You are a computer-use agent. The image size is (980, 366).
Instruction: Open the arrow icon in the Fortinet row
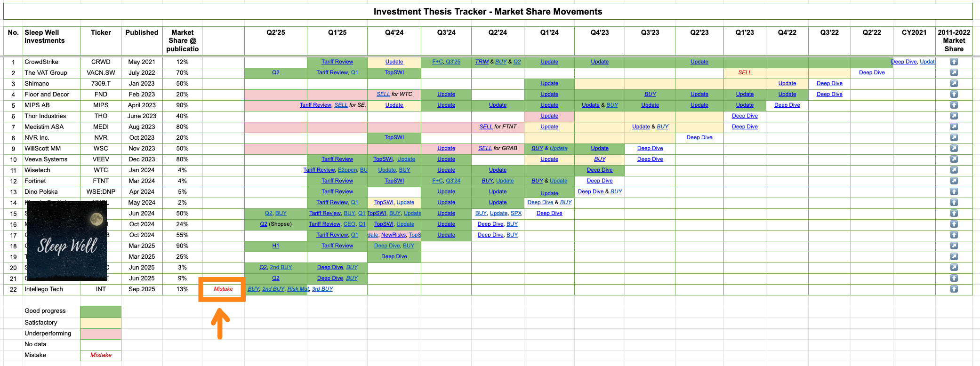[x=954, y=181]
